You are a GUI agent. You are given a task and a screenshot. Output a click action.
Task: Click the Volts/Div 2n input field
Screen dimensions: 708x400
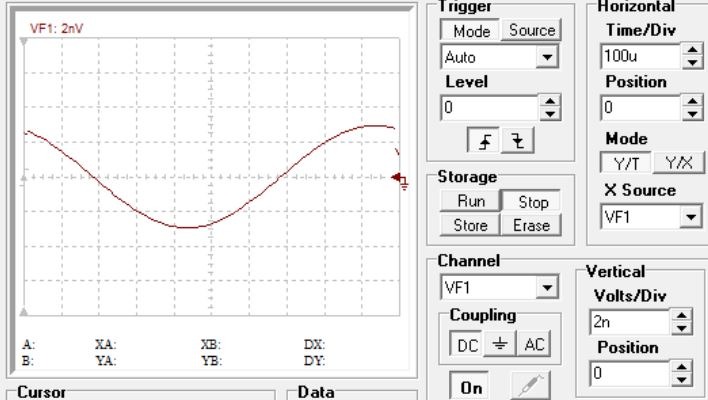(630, 322)
